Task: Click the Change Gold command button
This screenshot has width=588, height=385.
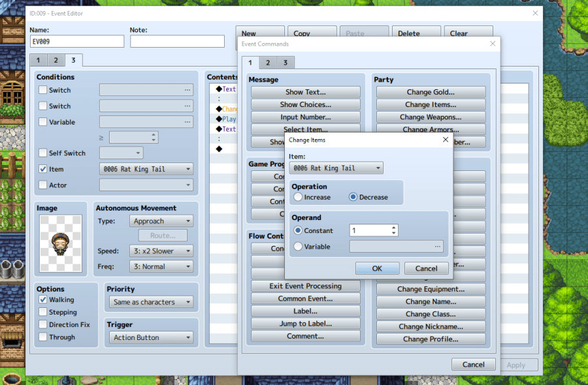Action: point(430,93)
